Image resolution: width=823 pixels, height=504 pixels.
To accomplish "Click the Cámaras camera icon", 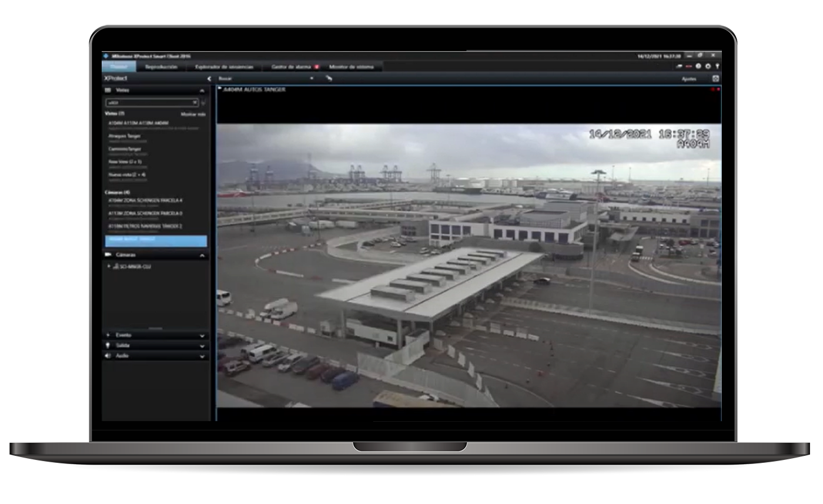I will 108,255.
